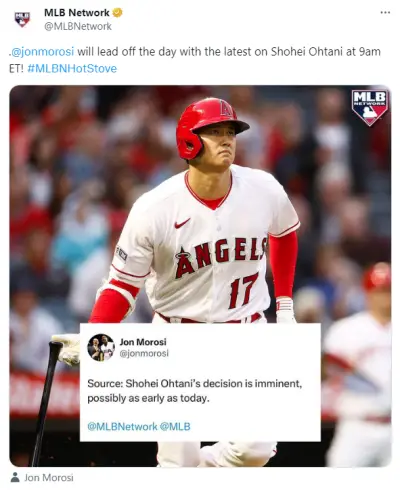This screenshot has height=490, width=400.
Task: Open MLB Network profile avatar
Action: 22,19
